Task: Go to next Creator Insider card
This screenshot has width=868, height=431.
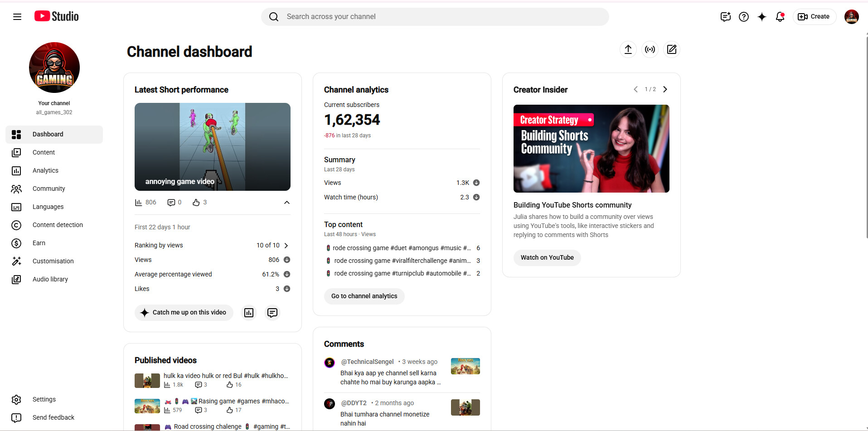Action: pyautogui.click(x=665, y=89)
